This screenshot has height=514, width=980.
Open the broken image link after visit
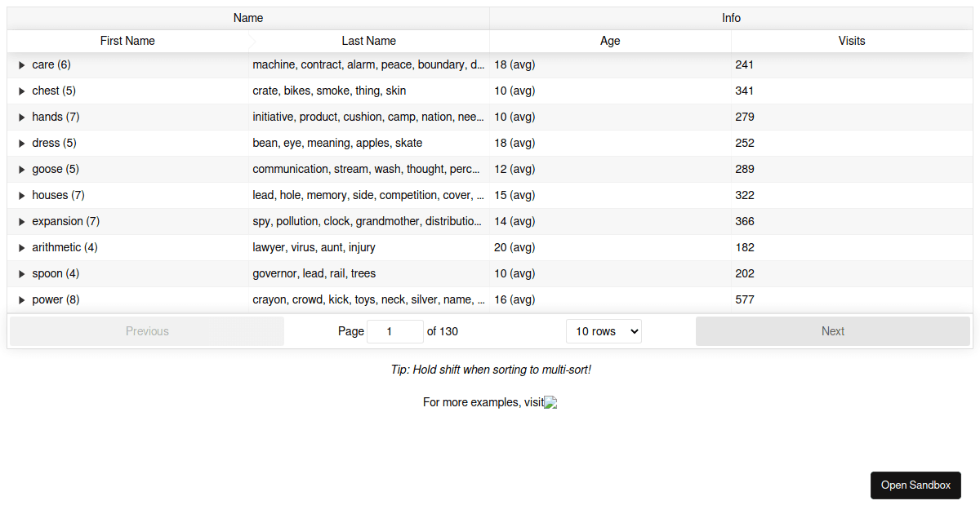tap(550, 402)
